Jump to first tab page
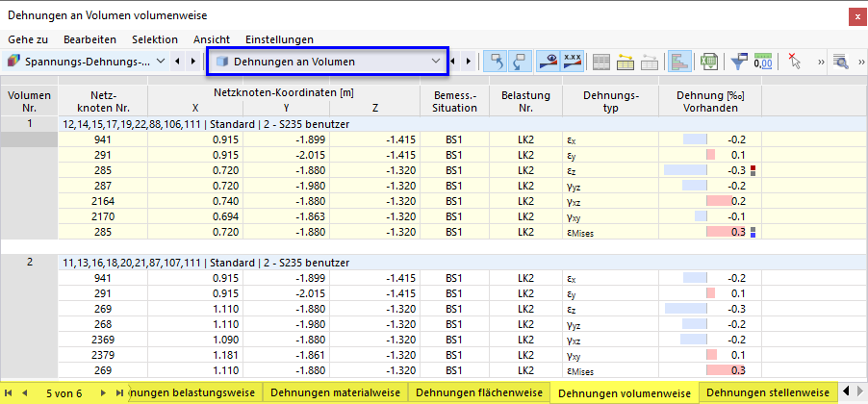 (9, 392)
